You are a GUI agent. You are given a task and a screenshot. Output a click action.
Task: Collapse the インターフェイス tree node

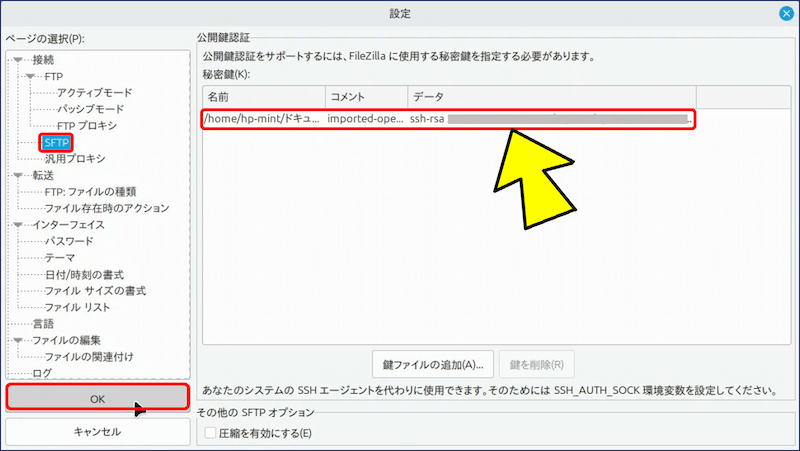tap(18, 225)
